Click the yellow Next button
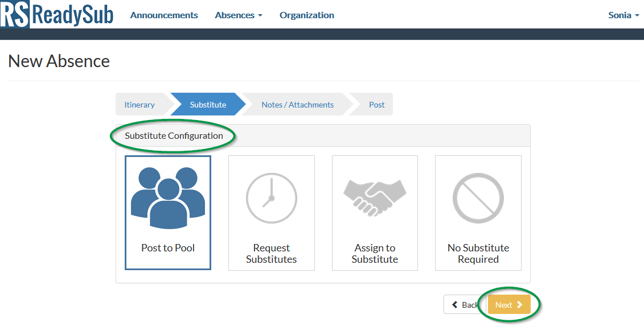644x335 pixels. (509, 305)
